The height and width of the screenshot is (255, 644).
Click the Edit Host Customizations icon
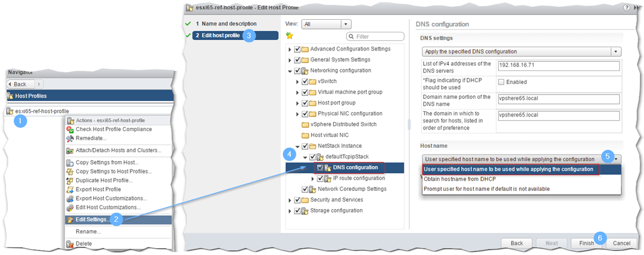pos(69,208)
